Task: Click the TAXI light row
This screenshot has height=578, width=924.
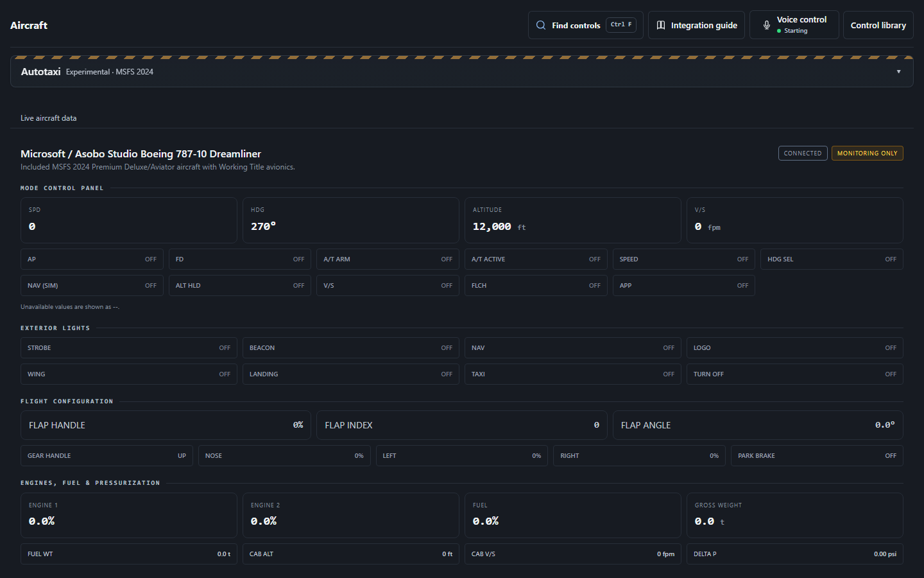Action: tap(572, 374)
